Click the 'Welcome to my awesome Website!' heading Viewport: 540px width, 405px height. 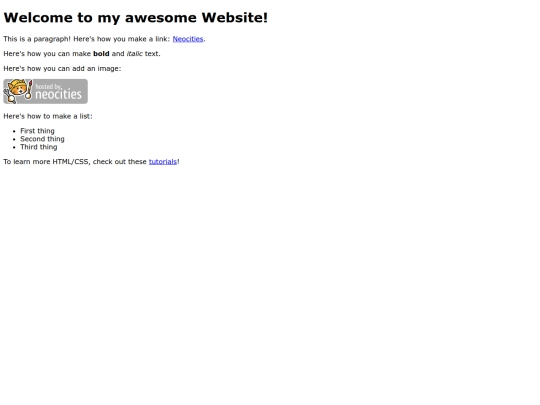135,18
